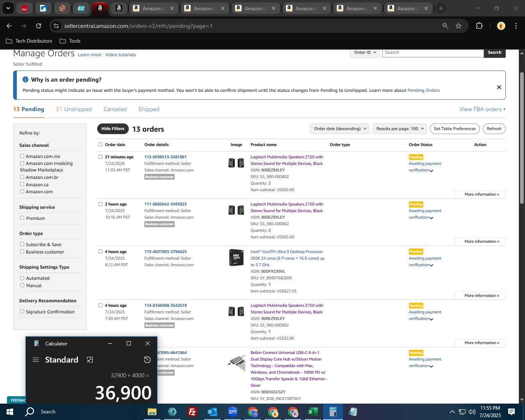Click the Search button

(495, 52)
